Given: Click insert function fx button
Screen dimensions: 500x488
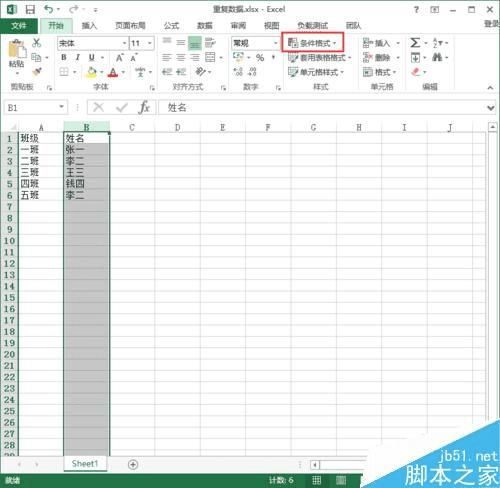Looking at the screenshot, I should point(144,107).
